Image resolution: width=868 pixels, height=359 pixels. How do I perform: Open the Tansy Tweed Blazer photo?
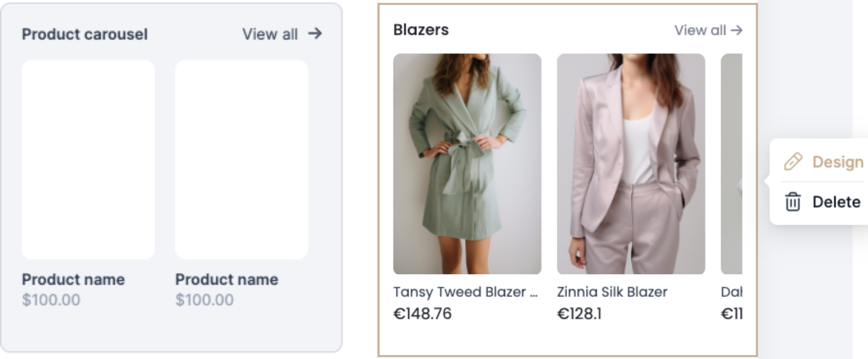pyautogui.click(x=467, y=164)
